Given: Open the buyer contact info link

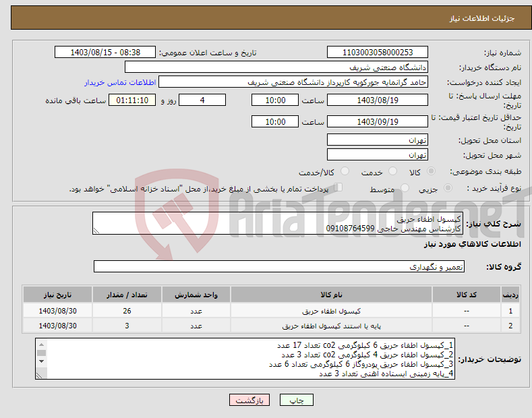Looking at the screenshot, I should 120,82.
